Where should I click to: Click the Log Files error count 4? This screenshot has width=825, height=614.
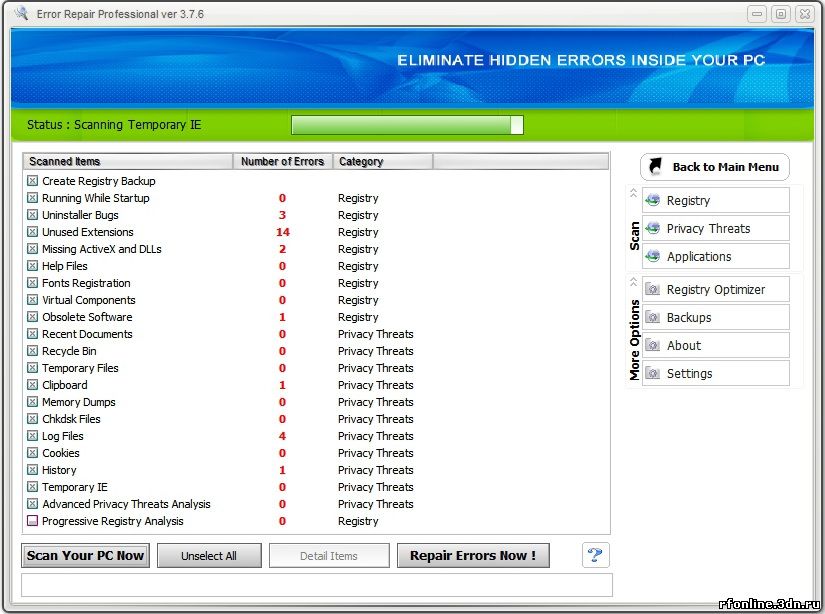pos(282,436)
